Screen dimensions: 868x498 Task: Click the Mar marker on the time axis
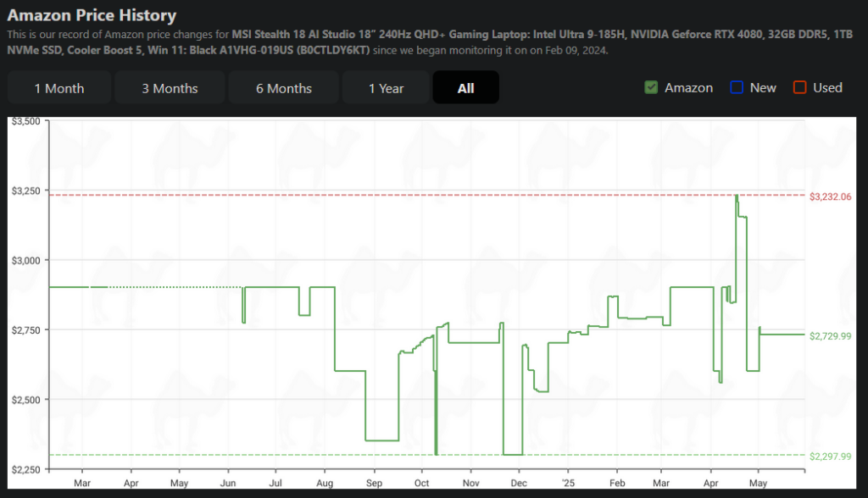click(82, 484)
